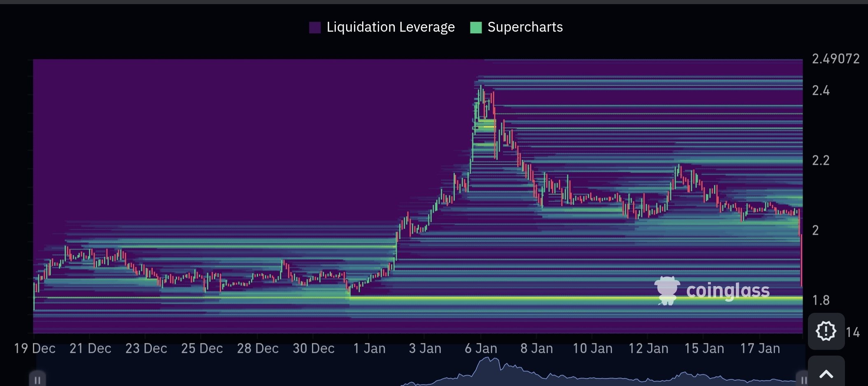Click the 1 Jan axis label
This screenshot has width=868, height=386.
click(369, 349)
